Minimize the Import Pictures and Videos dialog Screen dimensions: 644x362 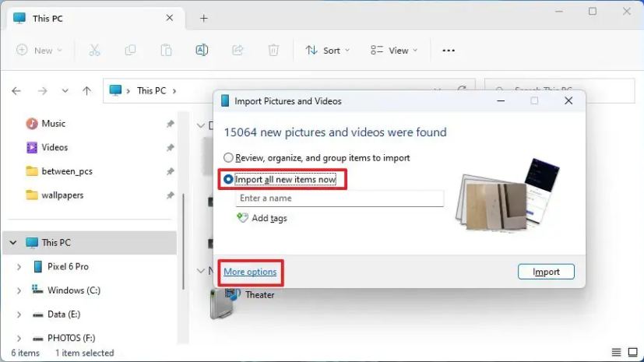[501, 100]
